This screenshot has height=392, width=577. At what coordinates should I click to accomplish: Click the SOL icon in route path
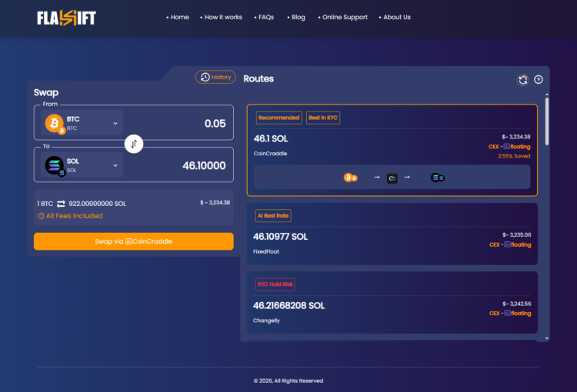point(438,178)
